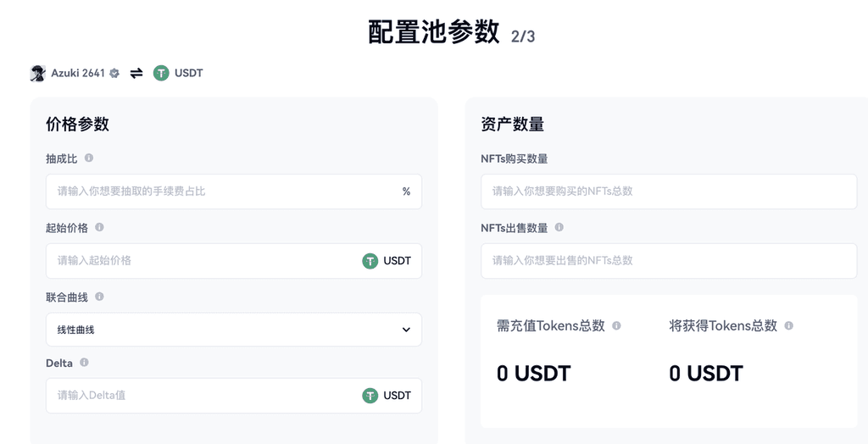Click the Azuki 2641 collection name
This screenshot has width=868, height=444.
[77, 73]
